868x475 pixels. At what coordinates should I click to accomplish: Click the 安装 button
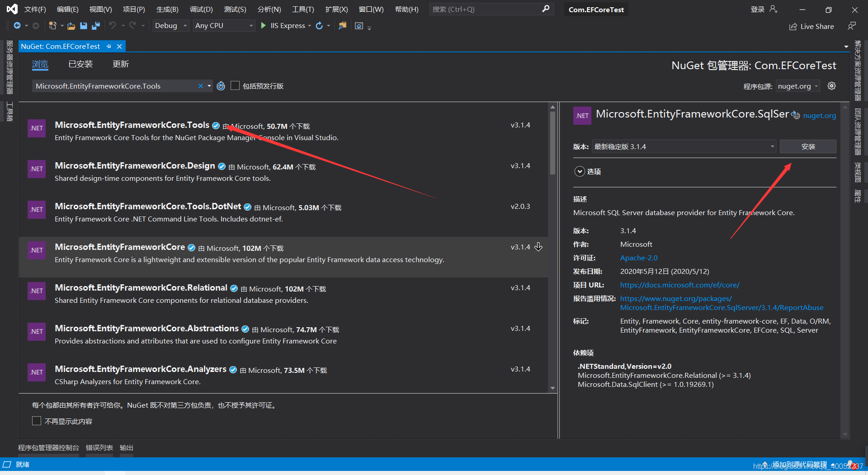[808, 146]
